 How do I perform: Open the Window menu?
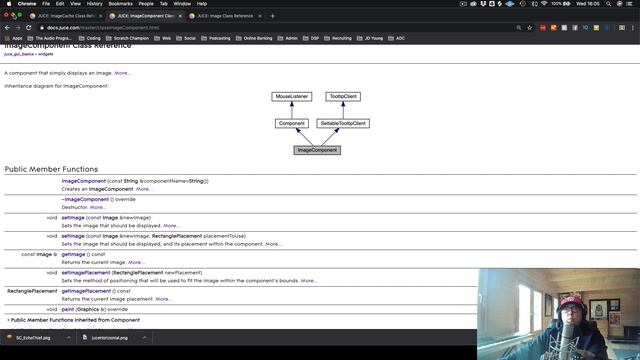182,4
